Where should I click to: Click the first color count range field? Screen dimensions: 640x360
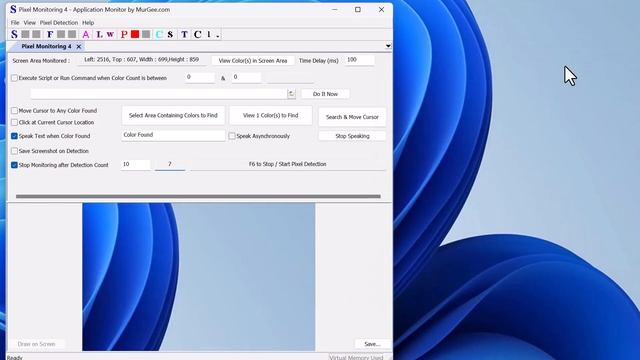click(199, 77)
